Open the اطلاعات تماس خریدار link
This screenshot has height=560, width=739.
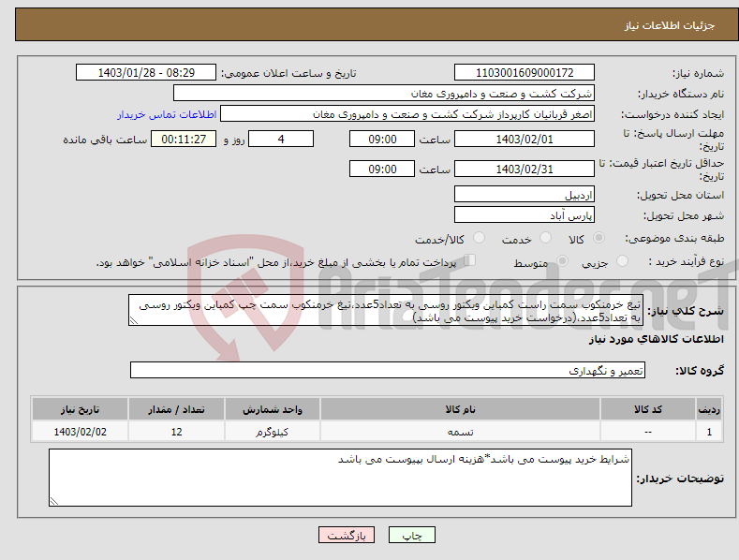(167, 114)
